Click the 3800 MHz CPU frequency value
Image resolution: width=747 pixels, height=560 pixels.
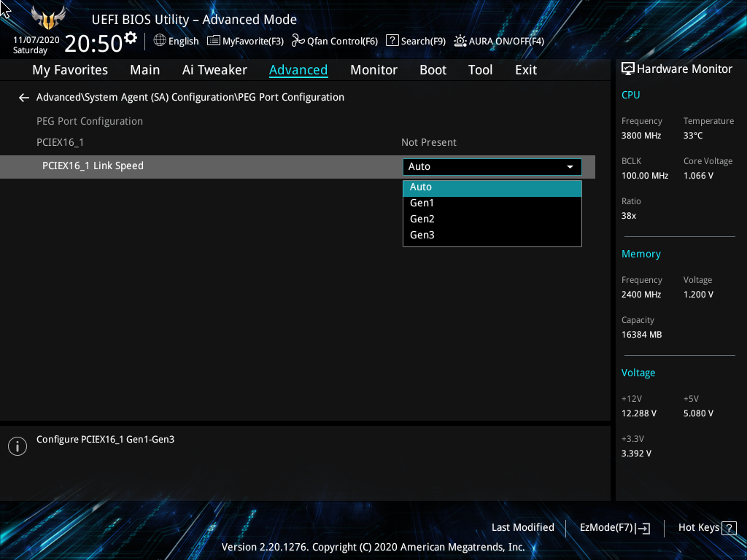[641, 136]
